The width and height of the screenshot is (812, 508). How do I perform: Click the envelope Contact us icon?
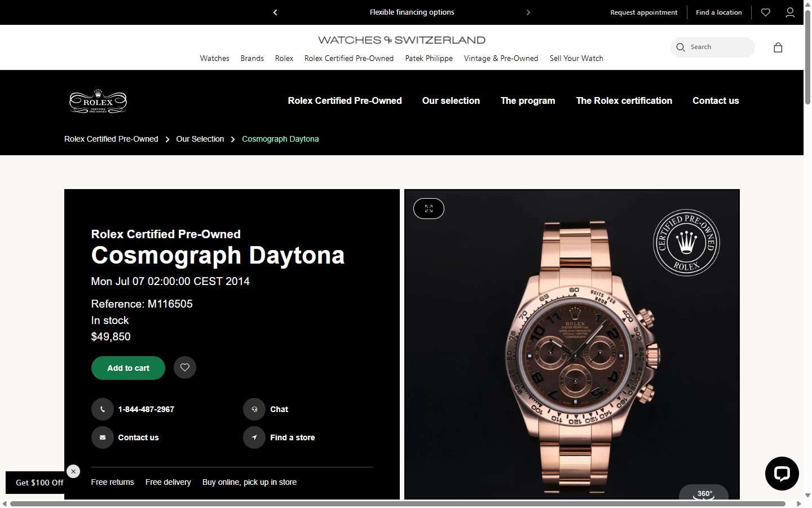pos(103,437)
